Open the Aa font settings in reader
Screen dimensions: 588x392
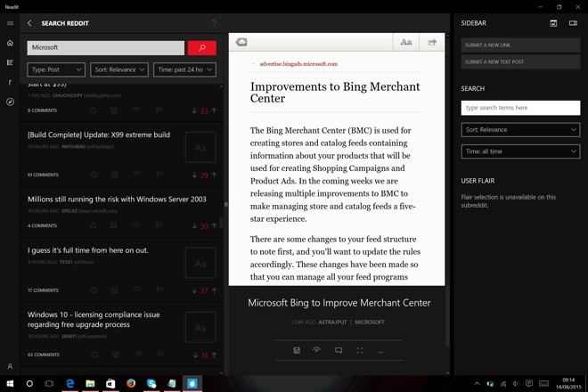click(x=405, y=42)
